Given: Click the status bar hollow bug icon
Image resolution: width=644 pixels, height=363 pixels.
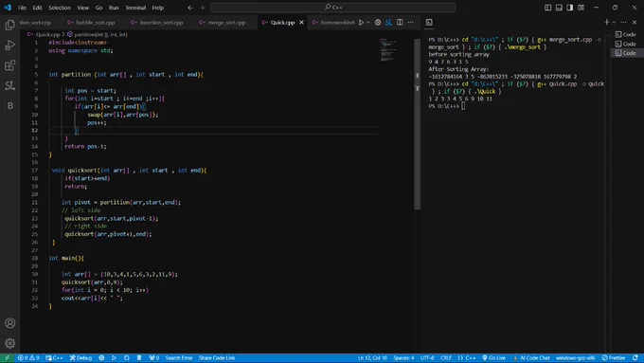Looking at the screenshot, I should tap(127, 357).
